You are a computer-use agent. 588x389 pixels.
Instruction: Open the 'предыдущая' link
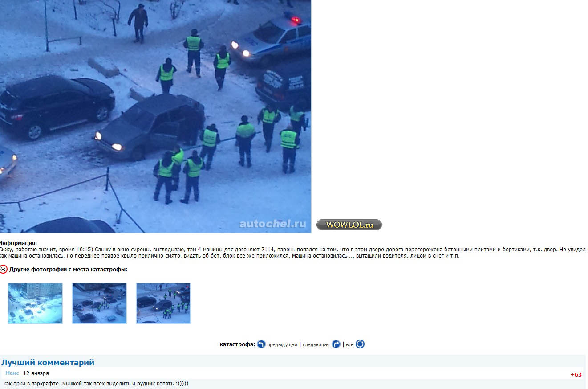click(x=282, y=344)
